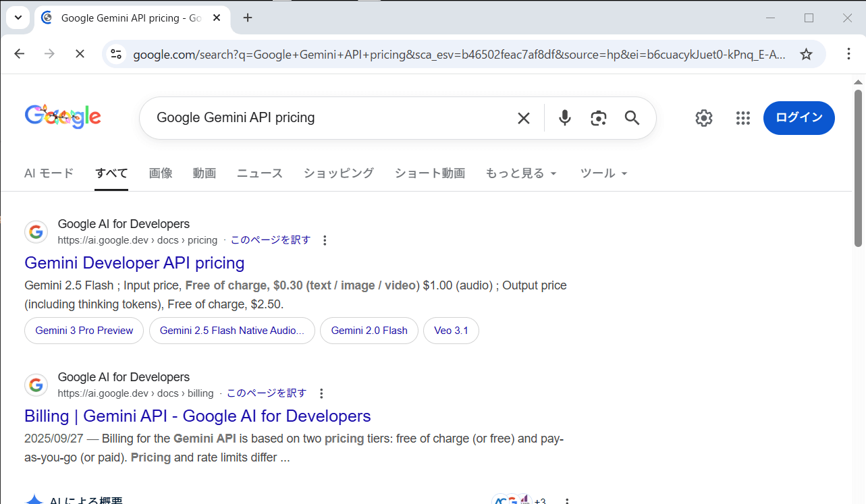The height and width of the screenshot is (504, 866).
Task: Open Gemini Developer API pricing link
Action: click(134, 262)
